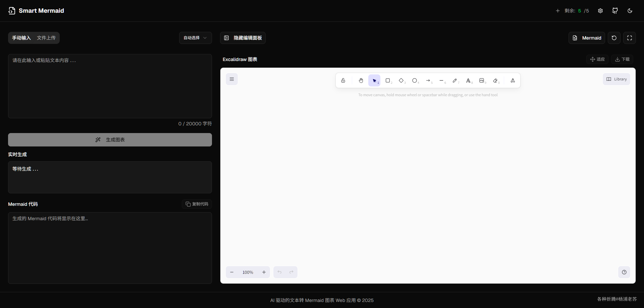This screenshot has height=308, width=644.
Task: Click the 'Excalidraw 图表' heading
Action: pyautogui.click(x=240, y=59)
